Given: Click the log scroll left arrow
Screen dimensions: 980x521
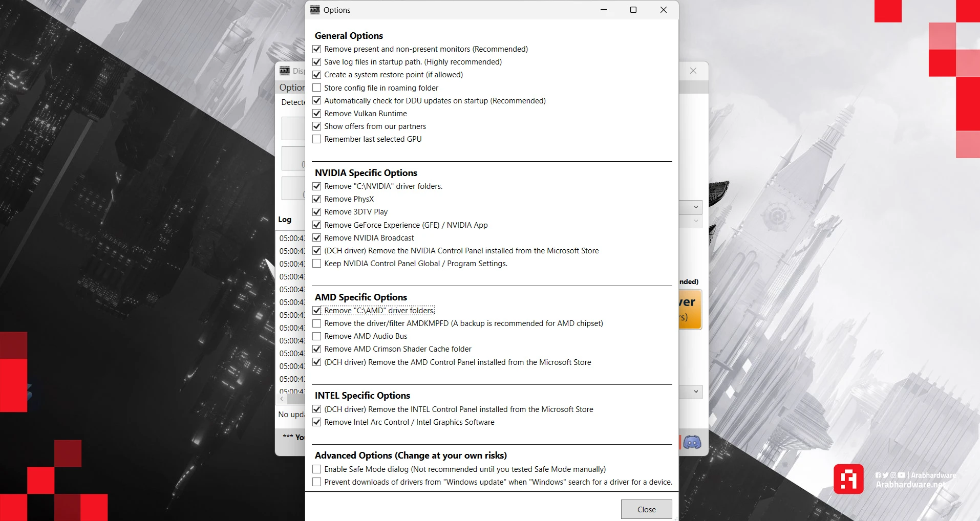Looking at the screenshot, I should 282,399.
